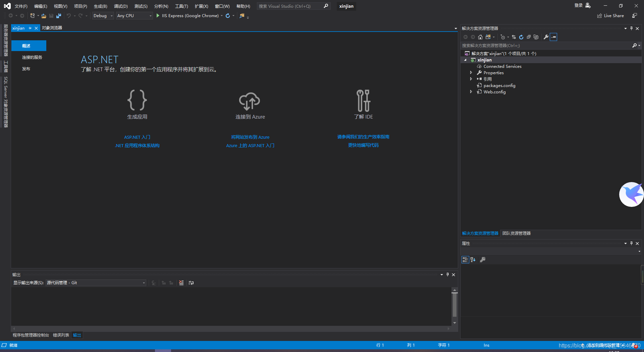This screenshot has height=352, width=644.
Task: Switch to 团队资源管理器 tab
Action: click(x=517, y=233)
